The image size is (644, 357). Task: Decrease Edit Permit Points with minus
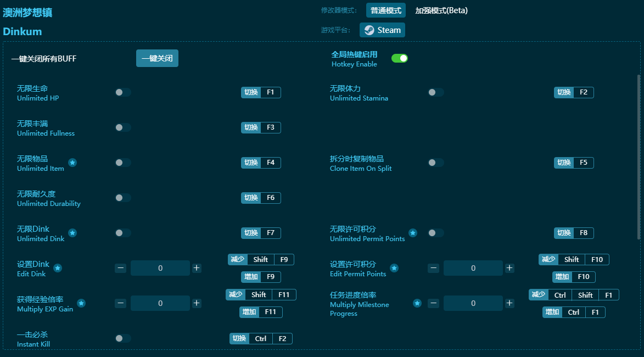433,268
